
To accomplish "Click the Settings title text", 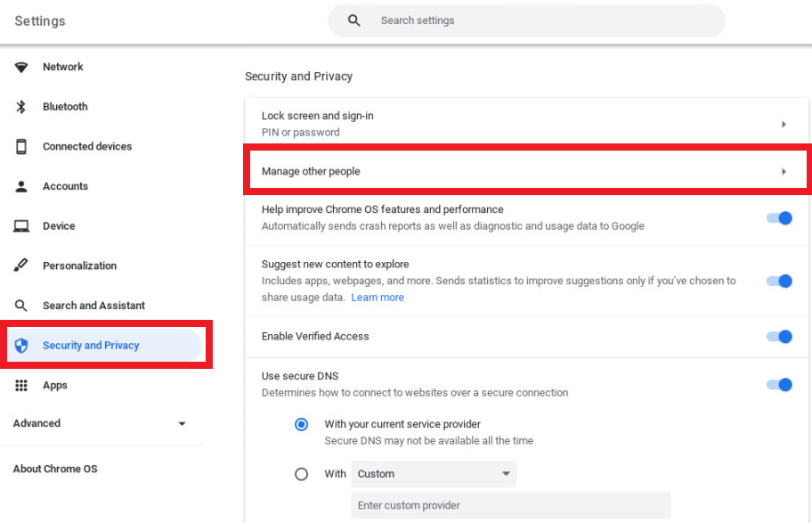I will (40, 20).
